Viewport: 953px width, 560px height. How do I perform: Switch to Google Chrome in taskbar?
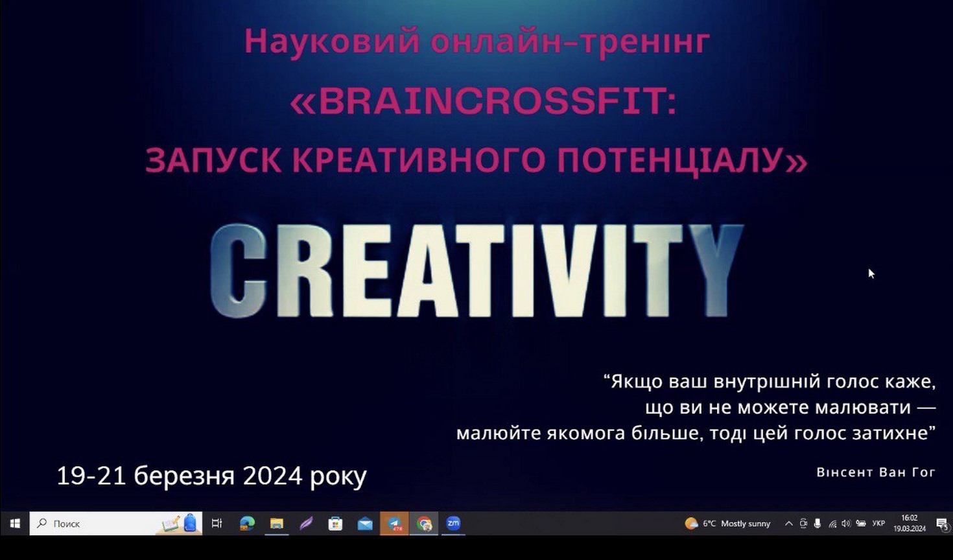click(x=424, y=523)
